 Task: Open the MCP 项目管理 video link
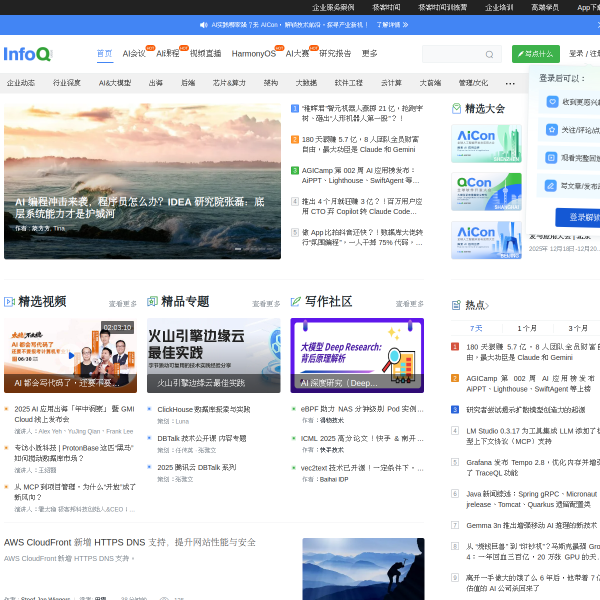[75, 492]
